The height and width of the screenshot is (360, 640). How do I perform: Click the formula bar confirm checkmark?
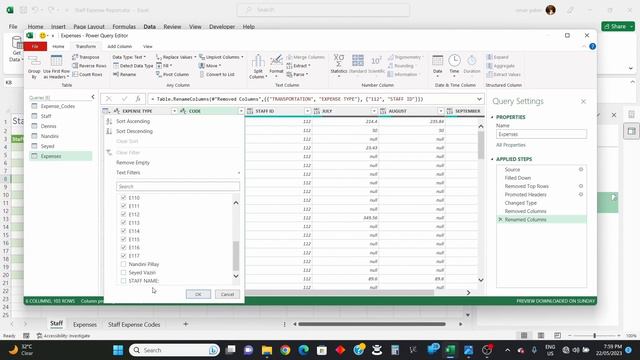coord(124,99)
